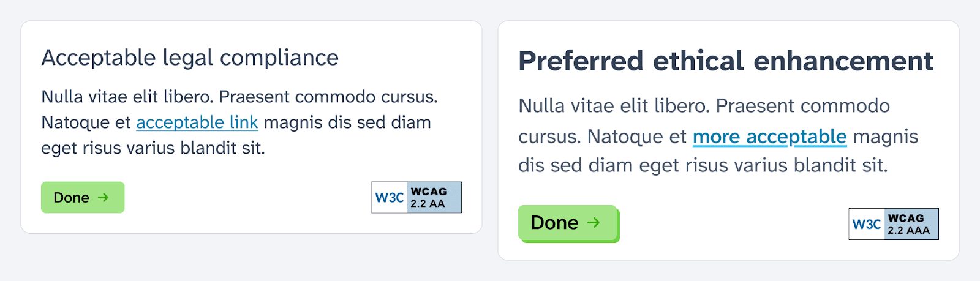Click the 'Preferred ethical enhancement' bold heading

726,61
